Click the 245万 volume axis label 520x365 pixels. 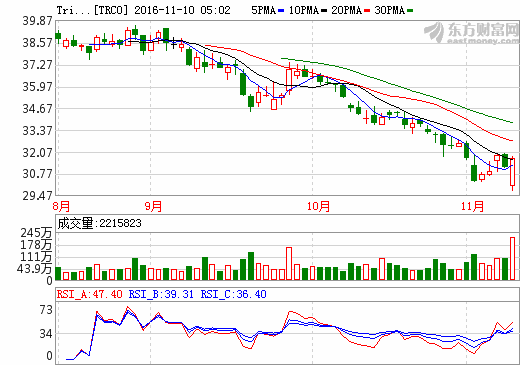click(36, 233)
